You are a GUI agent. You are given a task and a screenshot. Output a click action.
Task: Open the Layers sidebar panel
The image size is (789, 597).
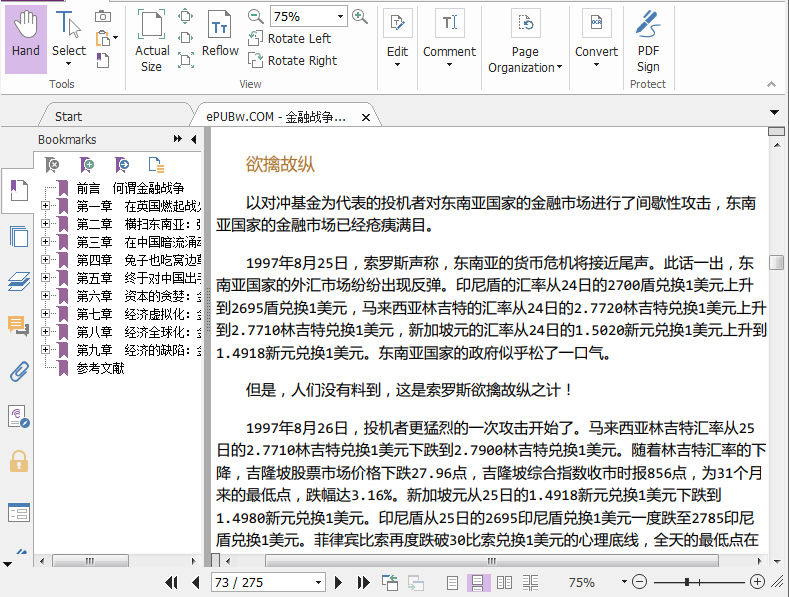click(19, 282)
